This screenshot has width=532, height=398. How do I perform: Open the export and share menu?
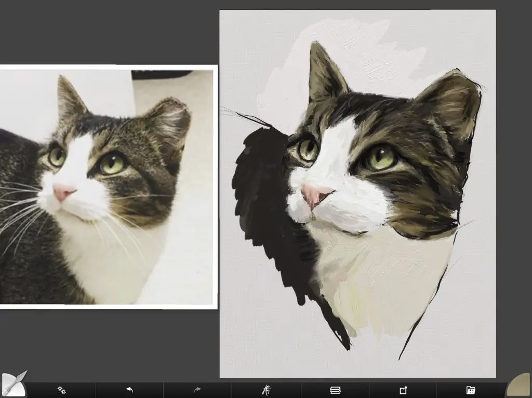(x=403, y=390)
